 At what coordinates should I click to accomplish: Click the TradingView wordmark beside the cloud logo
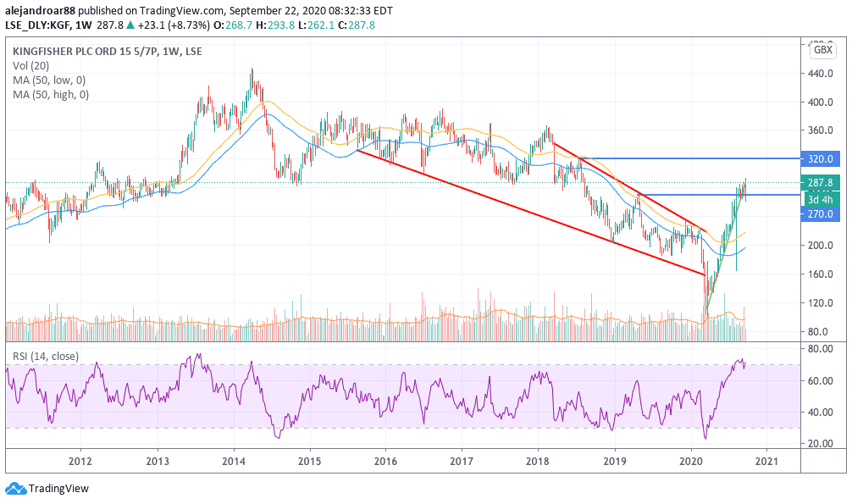[58, 488]
